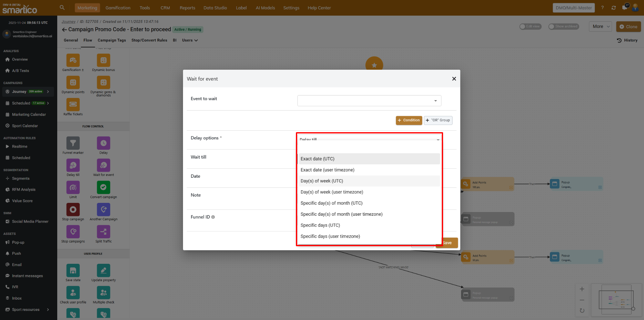This screenshot has height=320, width=644.
Task: Expand the More dropdown menu
Action: click(x=601, y=27)
